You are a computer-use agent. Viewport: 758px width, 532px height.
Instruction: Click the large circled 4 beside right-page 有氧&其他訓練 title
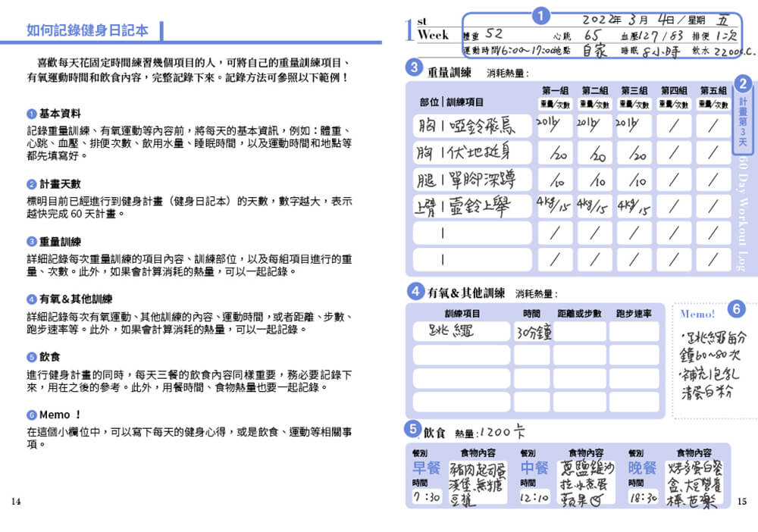click(415, 291)
